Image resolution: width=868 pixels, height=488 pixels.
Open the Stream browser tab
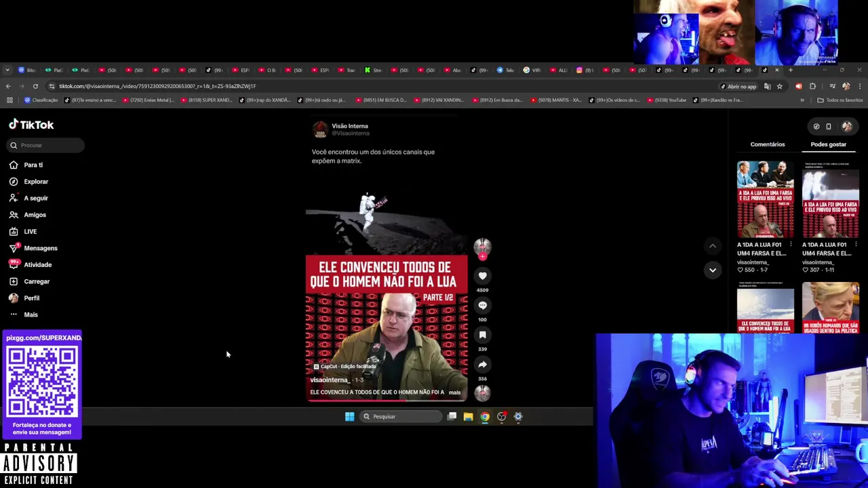point(374,70)
